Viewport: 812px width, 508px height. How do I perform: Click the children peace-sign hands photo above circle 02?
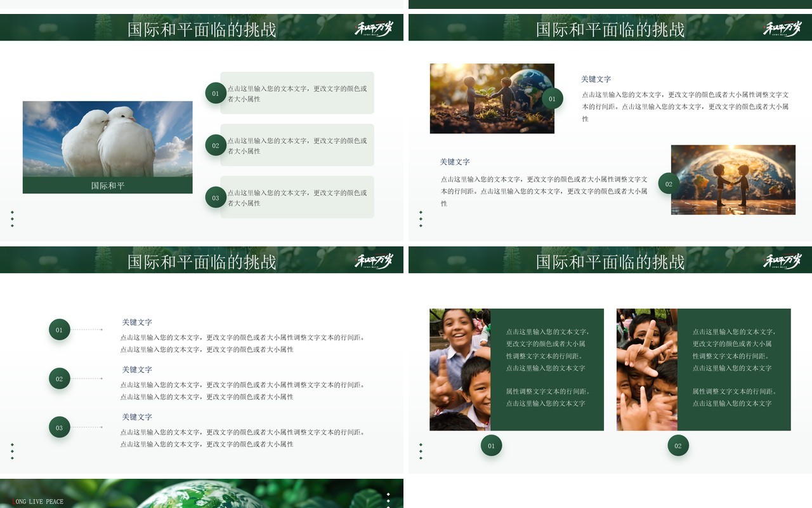tap(647, 370)
